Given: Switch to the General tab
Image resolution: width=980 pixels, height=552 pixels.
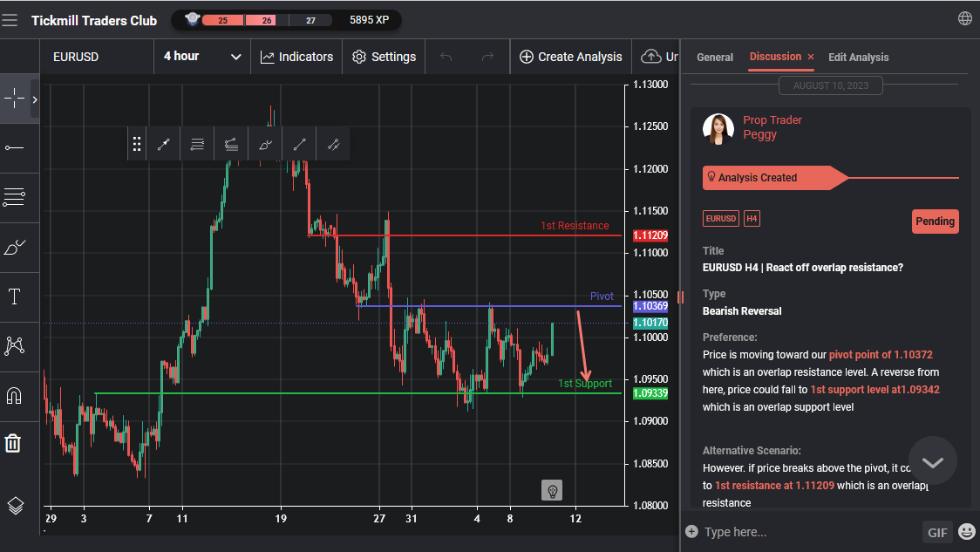Looking at the screenshot, I should coord(715,57).
